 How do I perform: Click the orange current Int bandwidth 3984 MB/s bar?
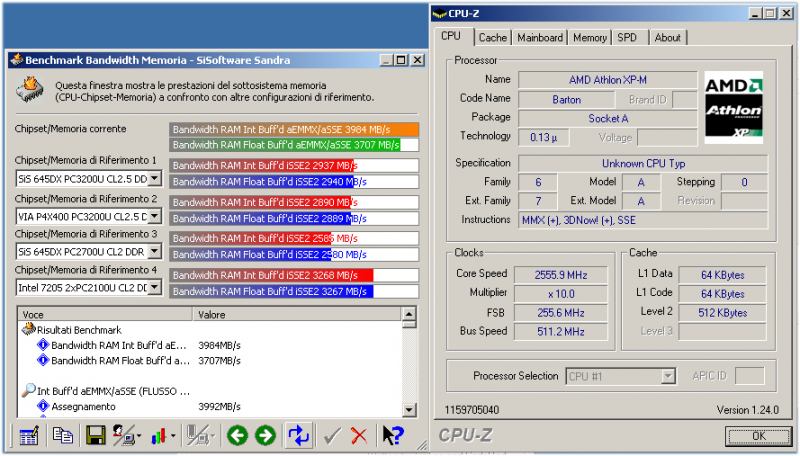coord(294,130)
